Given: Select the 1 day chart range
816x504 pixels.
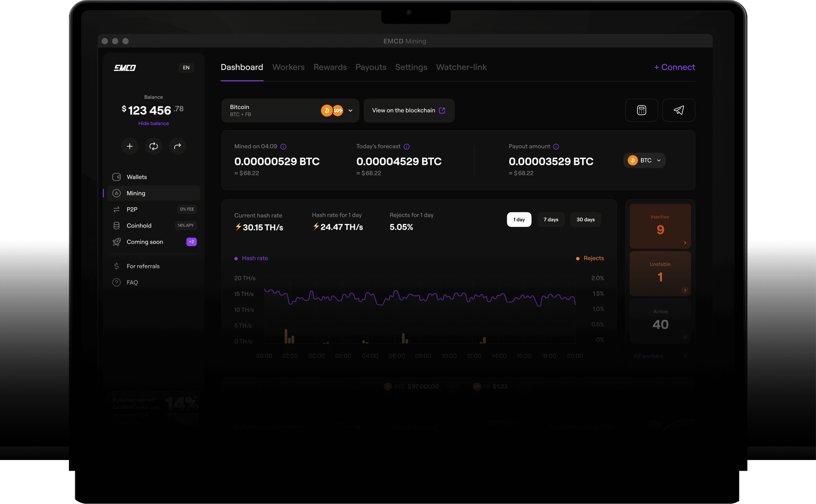Looking at the screenshot, I should coord(519,220).
